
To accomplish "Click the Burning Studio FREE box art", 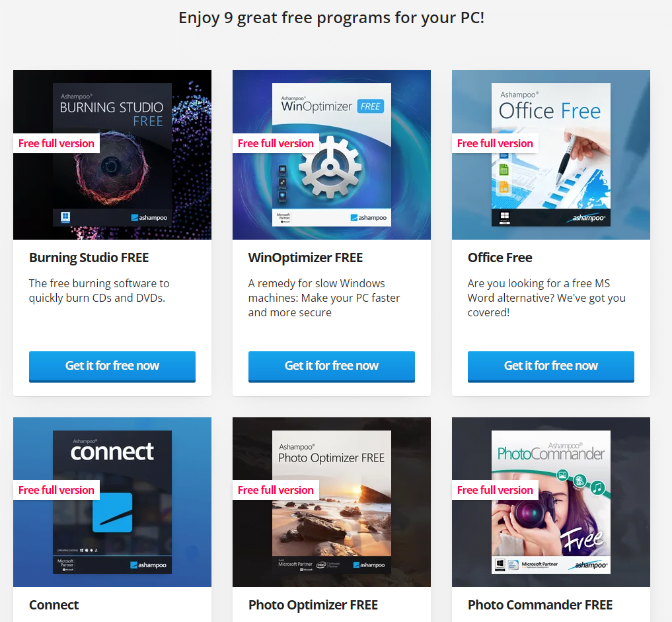I will tap(112, 155).
